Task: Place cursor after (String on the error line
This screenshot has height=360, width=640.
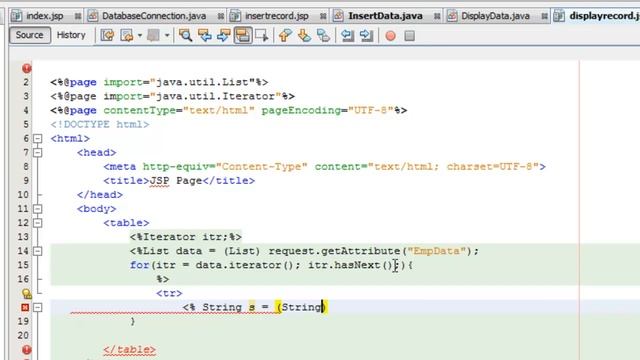Action: click(x=322, y=307)
